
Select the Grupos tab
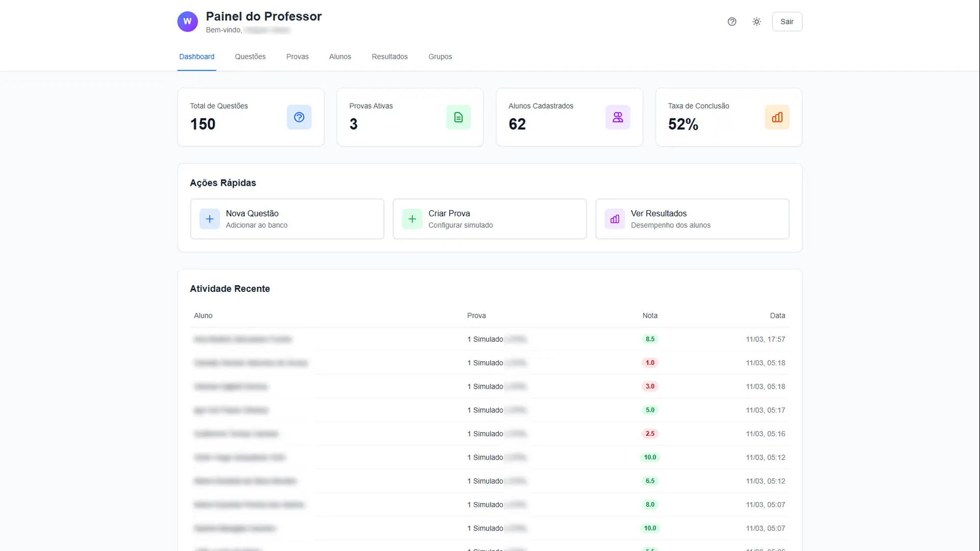click(440, 57)
